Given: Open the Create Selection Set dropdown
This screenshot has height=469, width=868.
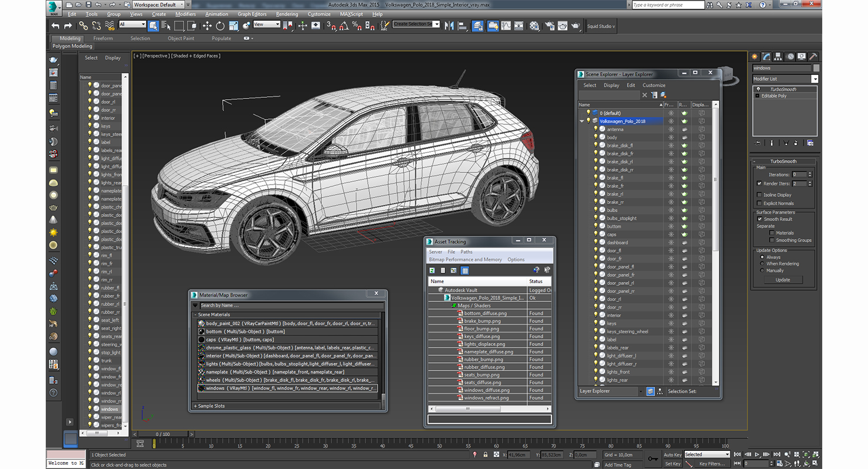Looking at the screenshot, I should pos(437,24).
